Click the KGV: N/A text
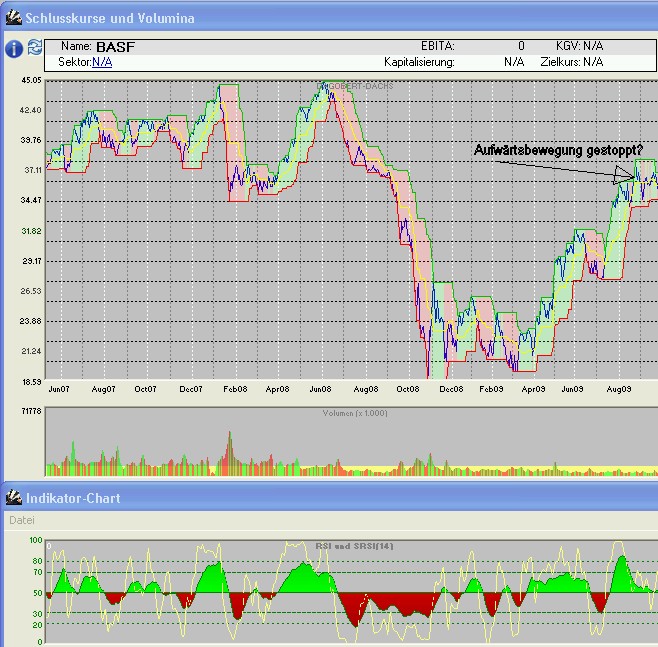658x647 pixels. click(580, 46)
